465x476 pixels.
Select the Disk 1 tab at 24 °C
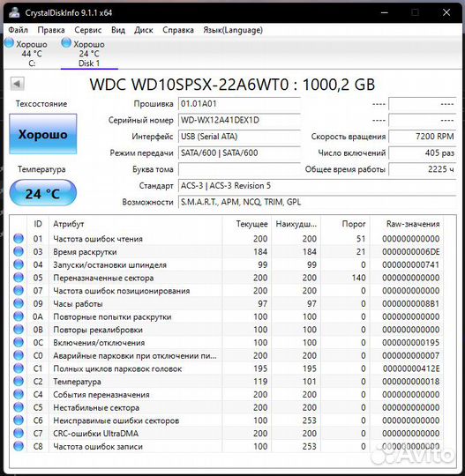[89, 53]
